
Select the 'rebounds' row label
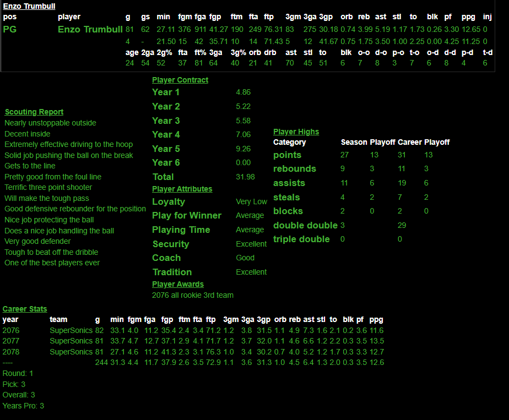[294, 168]
